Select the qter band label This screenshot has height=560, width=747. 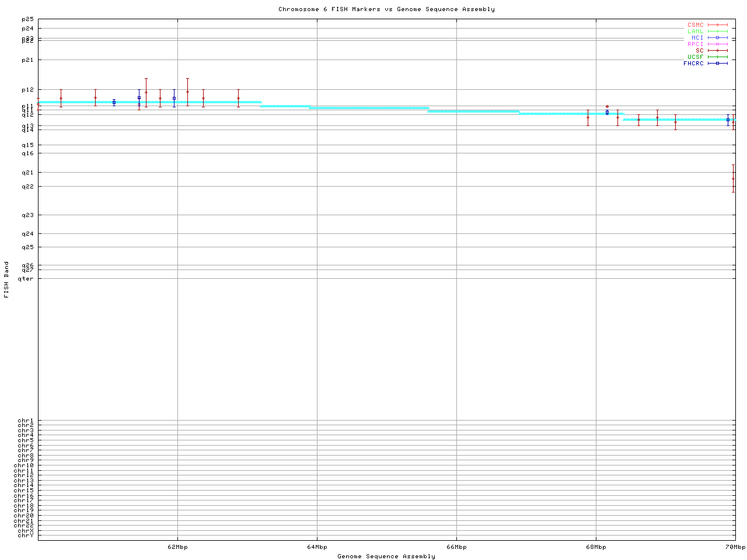(x=26, y=279)
